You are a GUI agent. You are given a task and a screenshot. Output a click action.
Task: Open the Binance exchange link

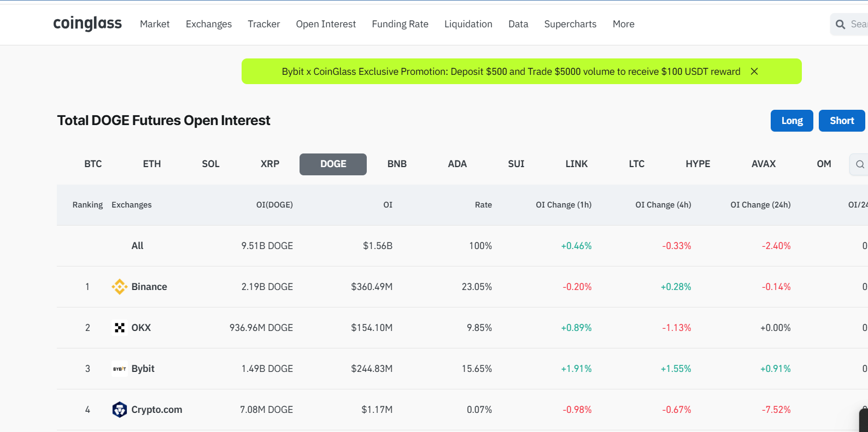149,287
